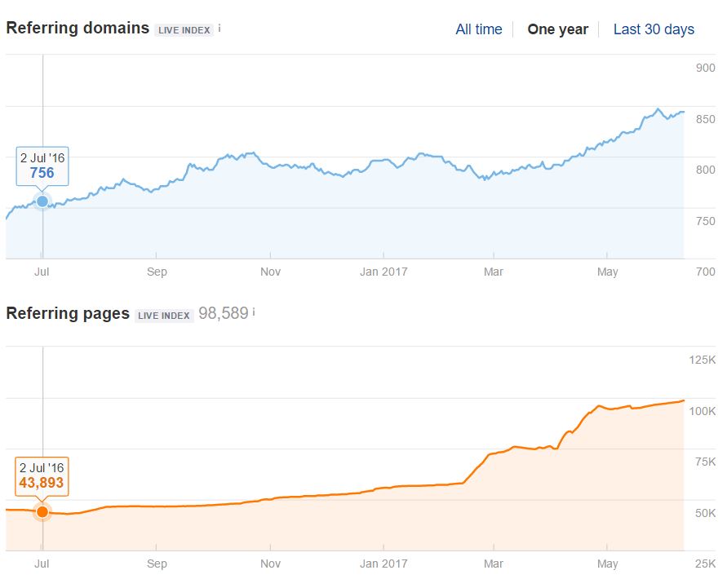Switch to the All time range
The image size is (727, 588).
coord(478,29)
